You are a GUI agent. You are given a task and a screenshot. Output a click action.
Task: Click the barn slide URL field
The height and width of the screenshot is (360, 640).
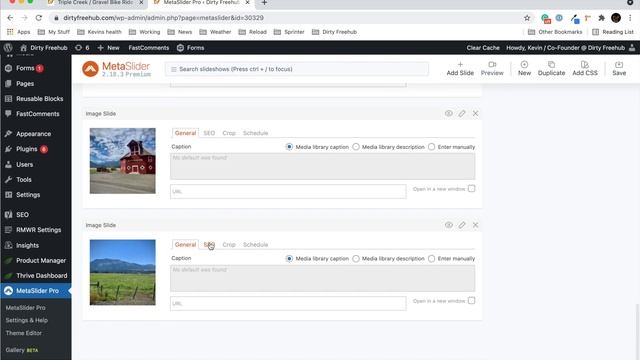(288, 191)
